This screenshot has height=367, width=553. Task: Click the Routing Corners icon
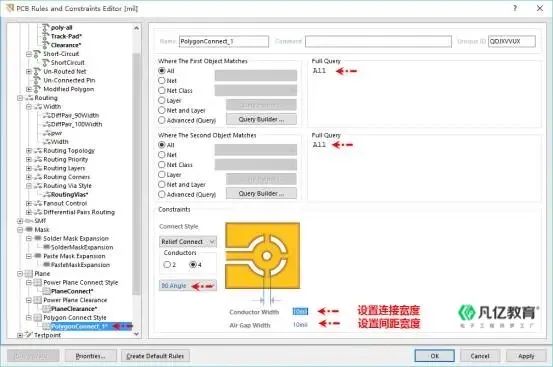(x=38, y=177)
